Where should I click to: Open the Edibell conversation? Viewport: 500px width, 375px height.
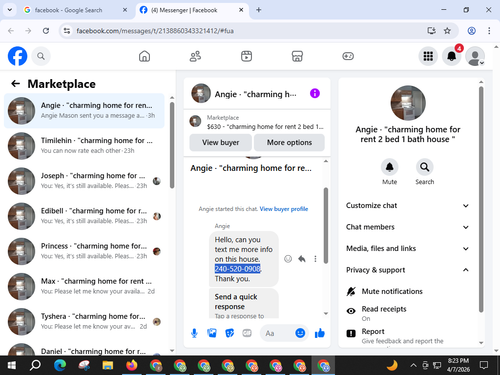[84, 216]
